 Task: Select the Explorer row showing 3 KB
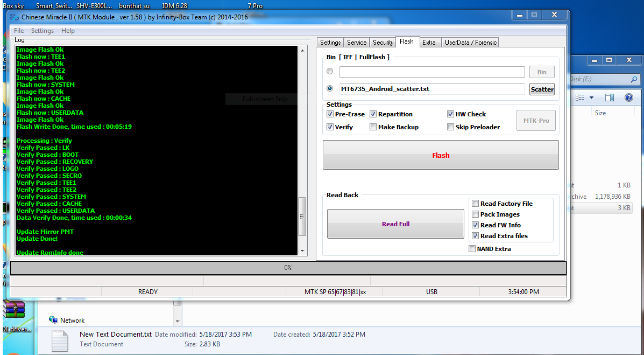click(x=601, y=208)
